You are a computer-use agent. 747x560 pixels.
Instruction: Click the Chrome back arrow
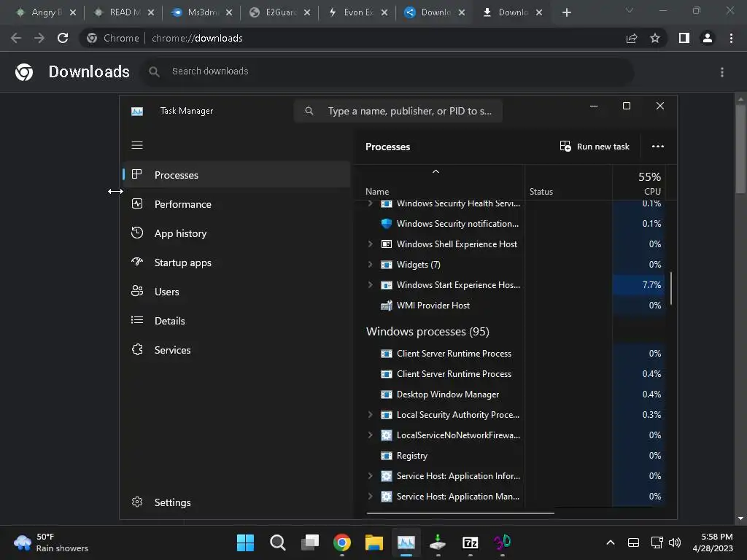[x=16, y=38]
